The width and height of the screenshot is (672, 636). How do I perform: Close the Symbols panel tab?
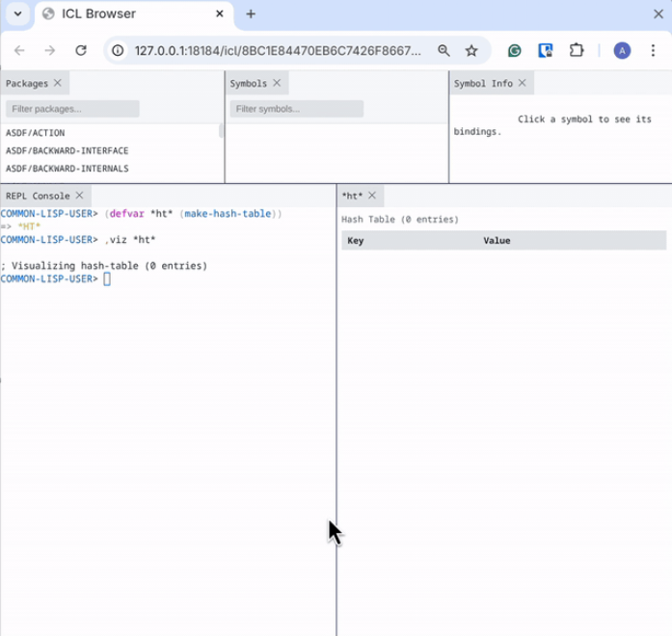tap(277, 83)
